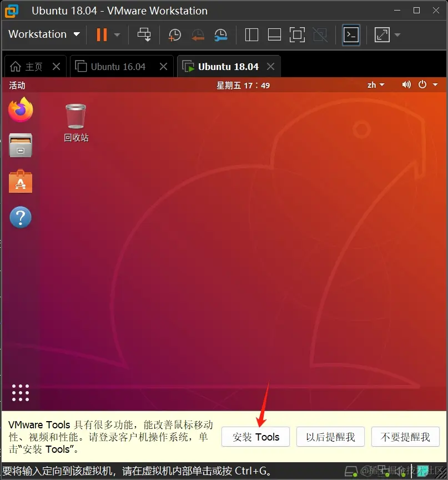The width and height of the screenshot is (448, 480).
Task: Open Ubuntu Software from the dock
Action: (21, 181)
